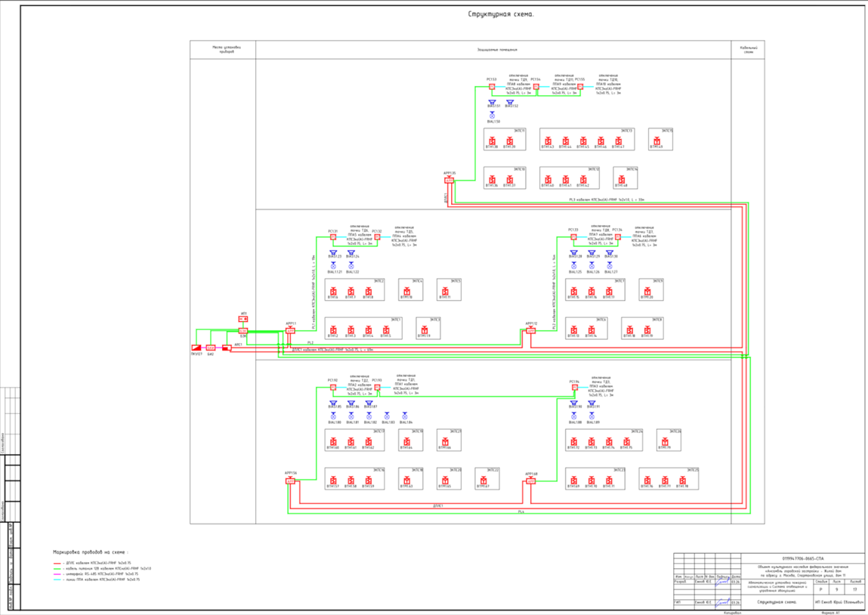This screenshot has height=615, width=868.
Task: Click the PC1.53 relay symbol
Action: point(492,86)
